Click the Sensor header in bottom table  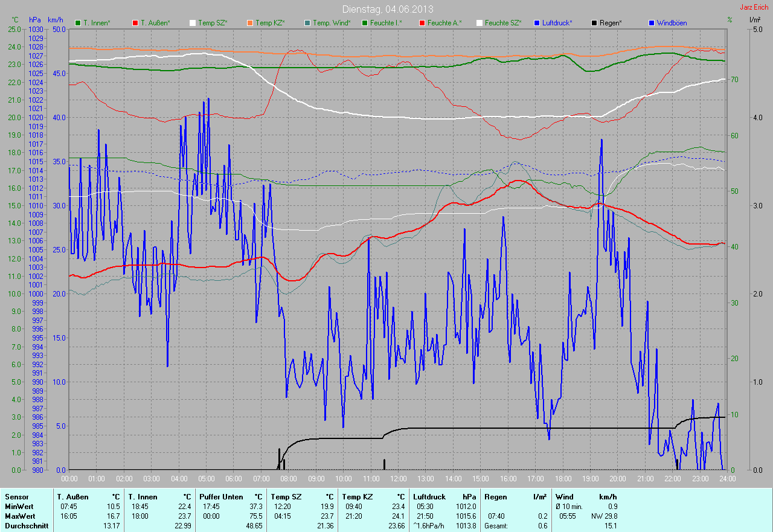(x=16, y=497)
